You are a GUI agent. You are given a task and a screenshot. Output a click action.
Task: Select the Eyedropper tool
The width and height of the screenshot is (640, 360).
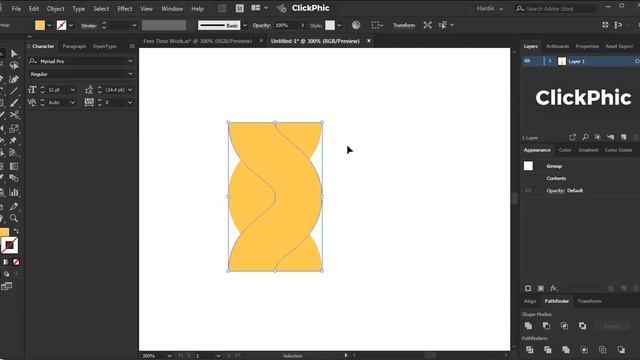(14, 206)
